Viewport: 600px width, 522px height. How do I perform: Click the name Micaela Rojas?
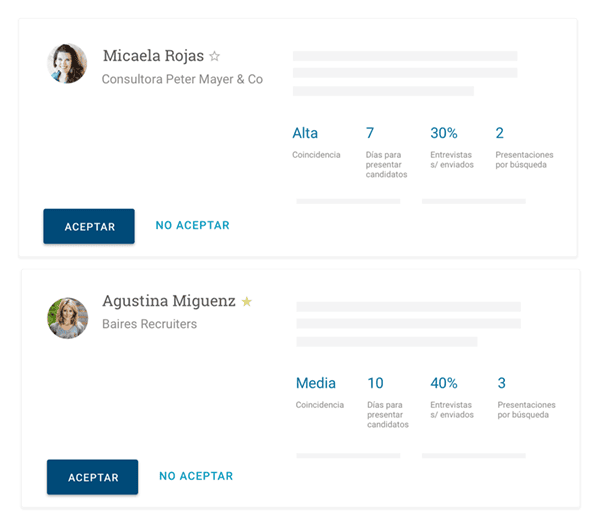pyautogui.click(x=152, y=56)
